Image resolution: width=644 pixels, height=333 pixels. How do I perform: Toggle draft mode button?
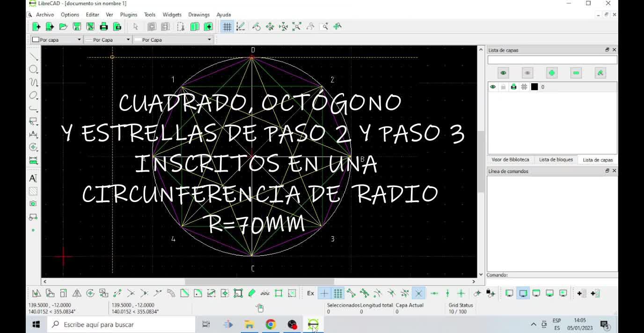point(241,27)
